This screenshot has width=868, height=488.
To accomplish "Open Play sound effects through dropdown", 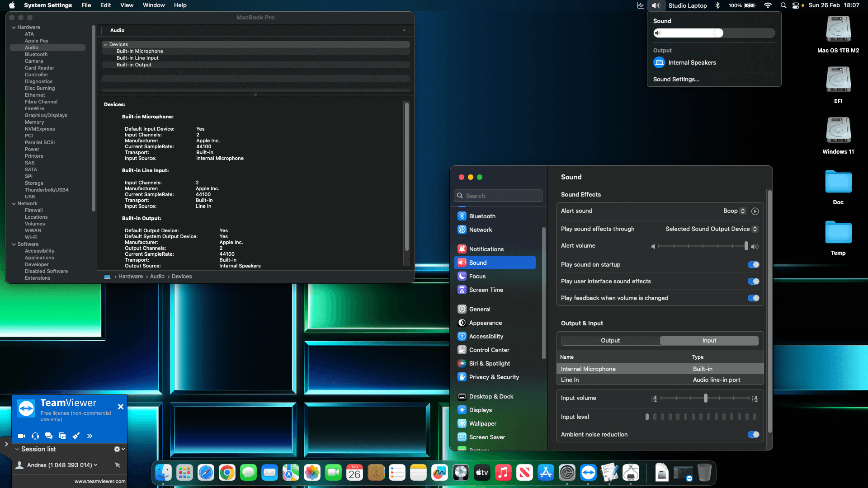I will click(712, 229).
